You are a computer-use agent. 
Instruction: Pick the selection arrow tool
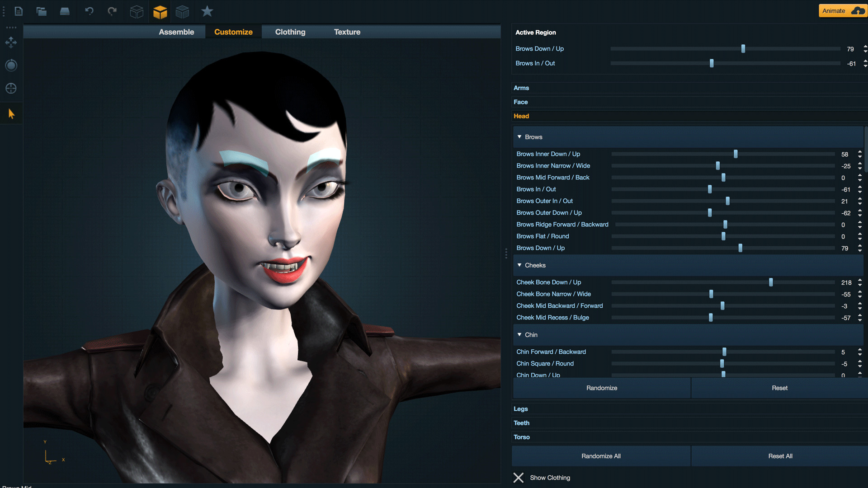point(11,113)
